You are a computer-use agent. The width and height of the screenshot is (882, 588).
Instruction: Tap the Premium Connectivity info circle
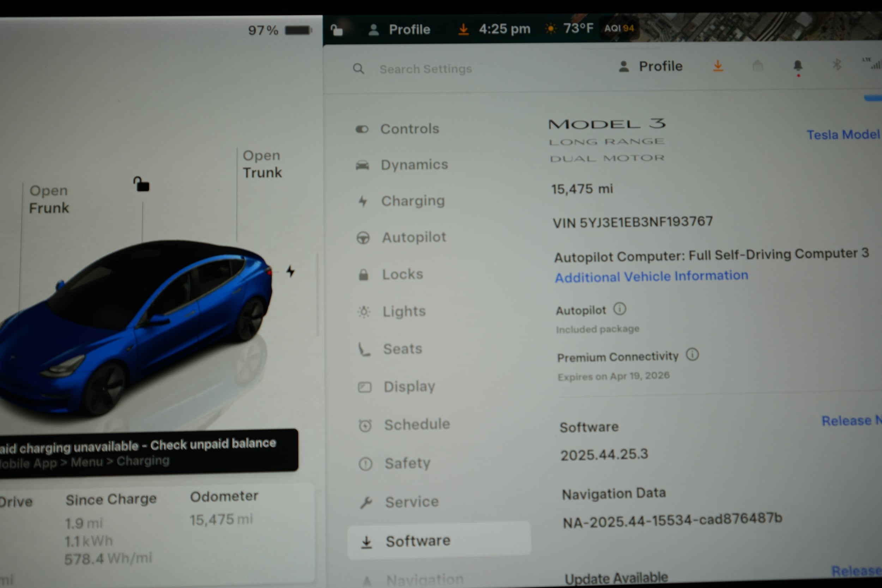[x=692, y=356]
